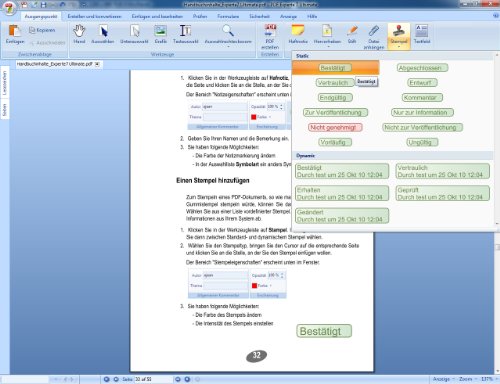Click the Einfügen paste icon

15,34
